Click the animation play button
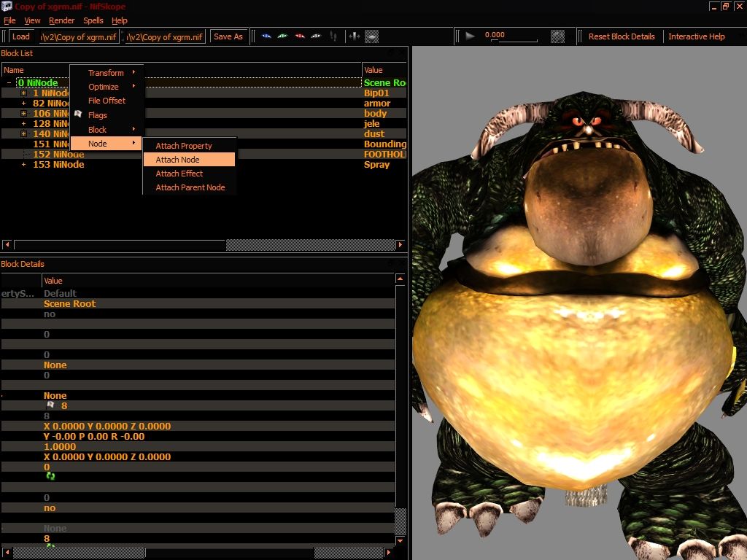The height and width of the screenshot is (560, 747). click(470, 36)
